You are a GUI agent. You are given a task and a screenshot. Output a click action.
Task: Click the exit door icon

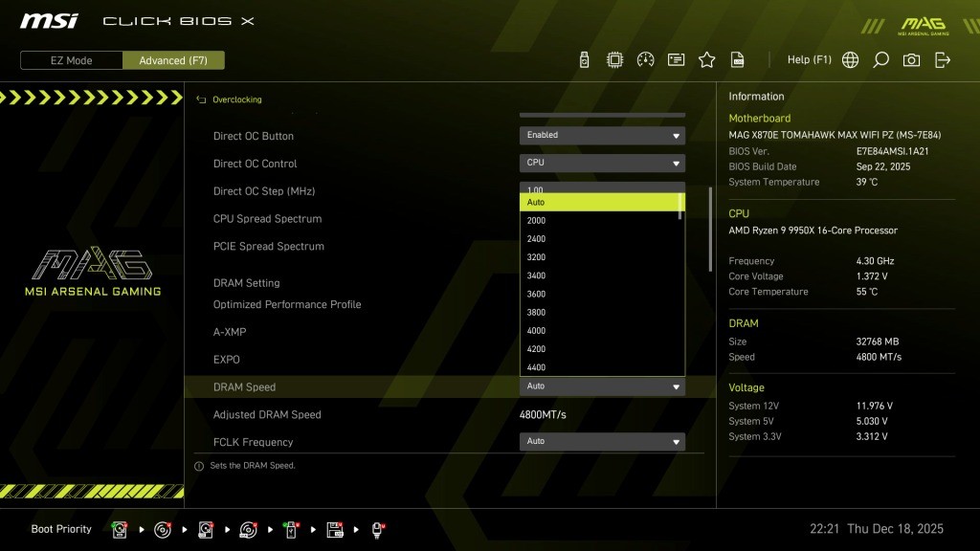click(x=943, y=59)
